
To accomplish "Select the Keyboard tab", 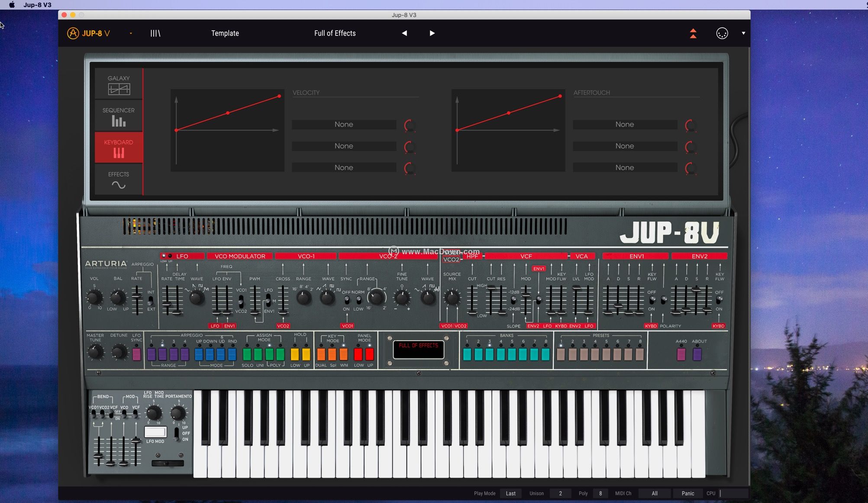I will pyautogui.click(x=119, y=148).
